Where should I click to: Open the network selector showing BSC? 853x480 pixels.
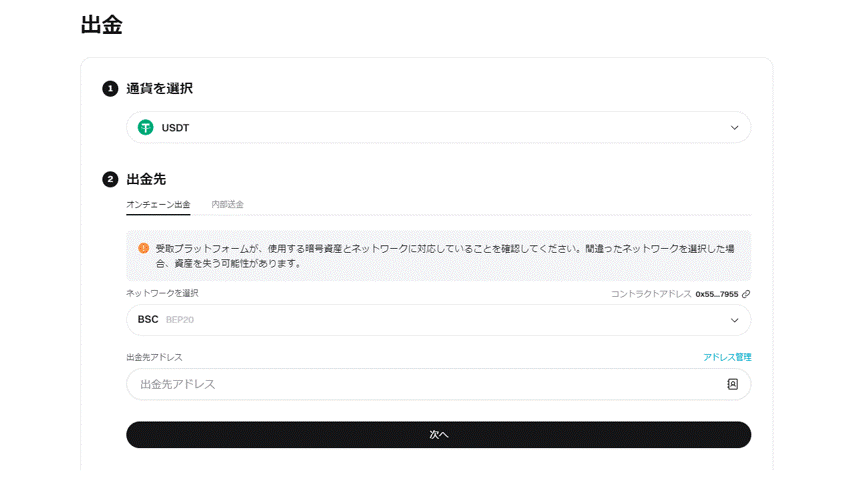tap(438, 320)
